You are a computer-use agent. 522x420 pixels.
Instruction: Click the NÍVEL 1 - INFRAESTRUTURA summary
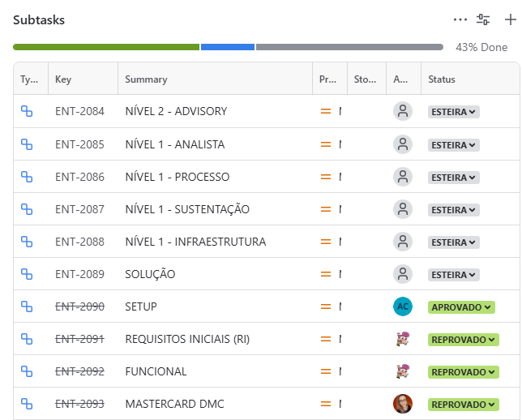tap(195, 242)
